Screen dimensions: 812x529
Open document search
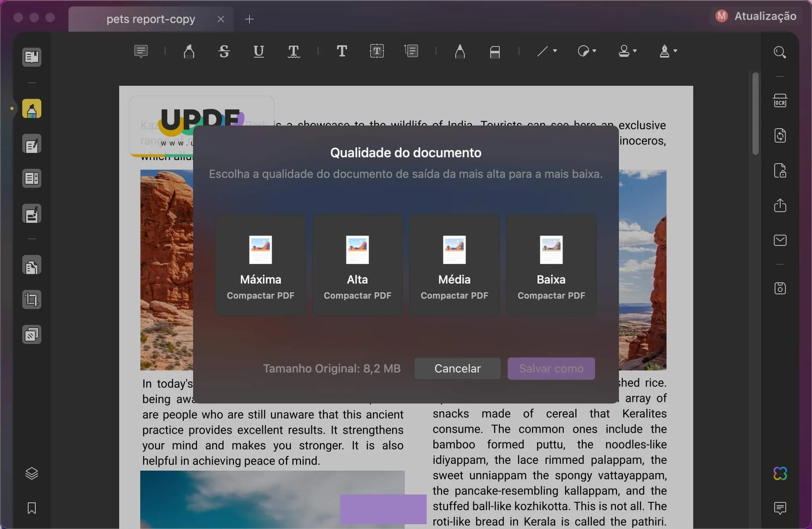(780, 52)
